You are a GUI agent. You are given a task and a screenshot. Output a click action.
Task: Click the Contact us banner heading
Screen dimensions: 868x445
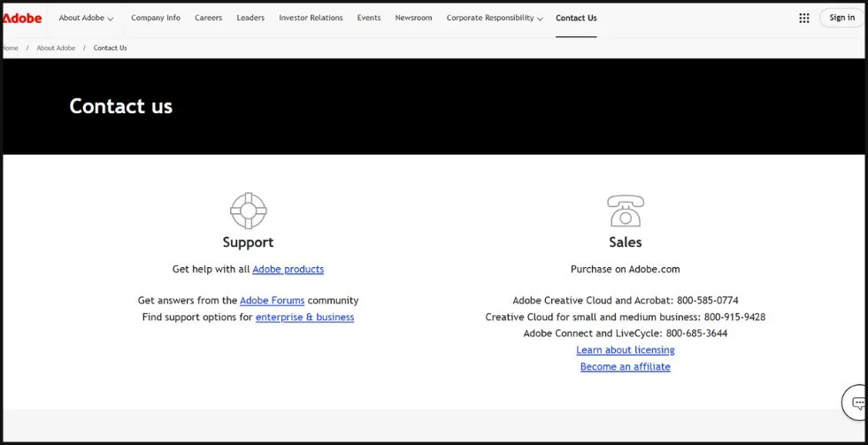tap(120, 105)
